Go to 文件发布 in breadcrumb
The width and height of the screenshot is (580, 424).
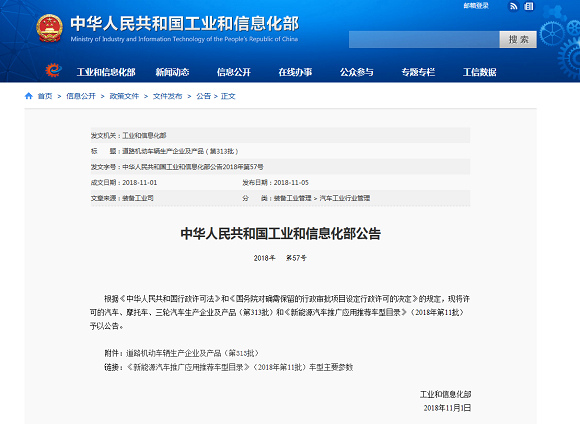coord(168,96)
